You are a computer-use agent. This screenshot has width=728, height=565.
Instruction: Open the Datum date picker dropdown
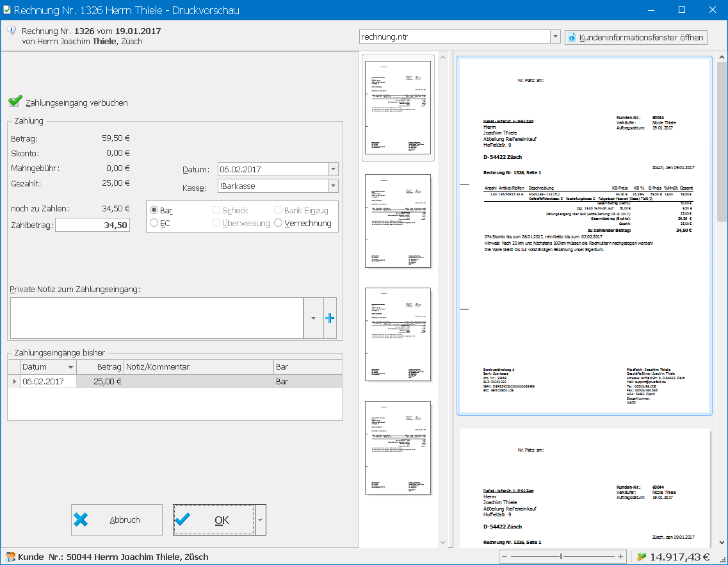point(333,169)
